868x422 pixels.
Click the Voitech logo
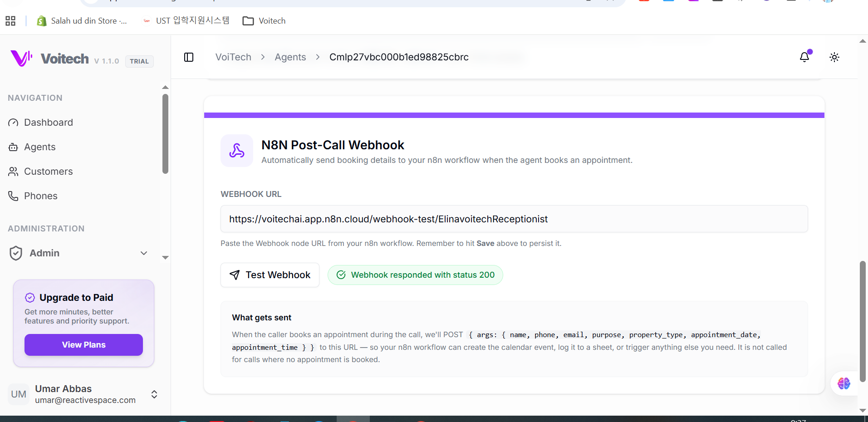tap(49, 59)
